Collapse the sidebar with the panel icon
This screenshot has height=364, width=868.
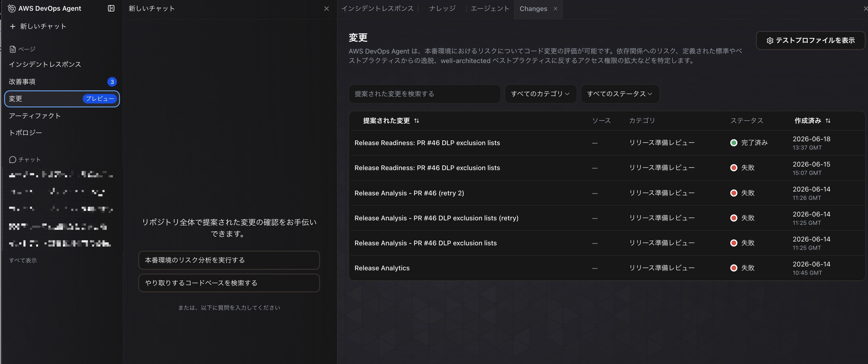click(111, 8)
